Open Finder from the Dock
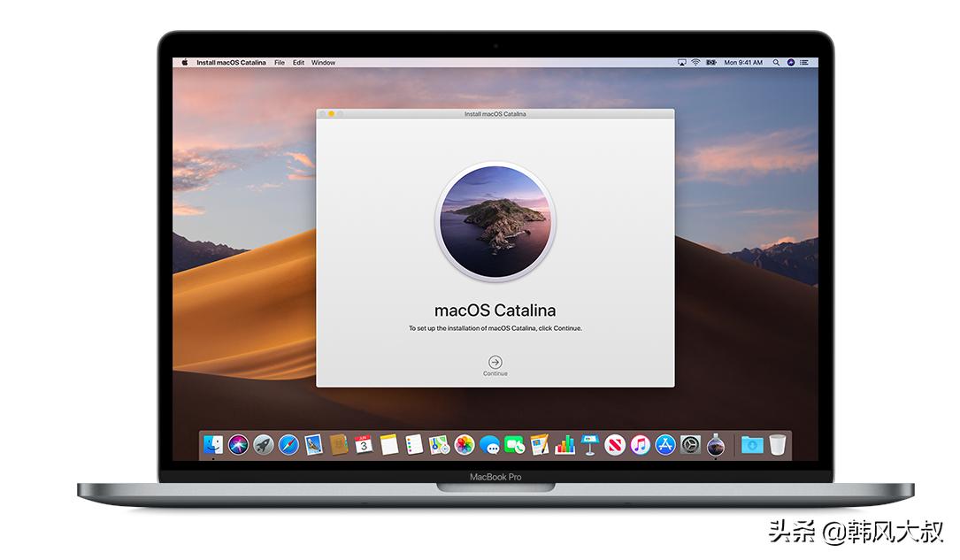 point(213,445)
